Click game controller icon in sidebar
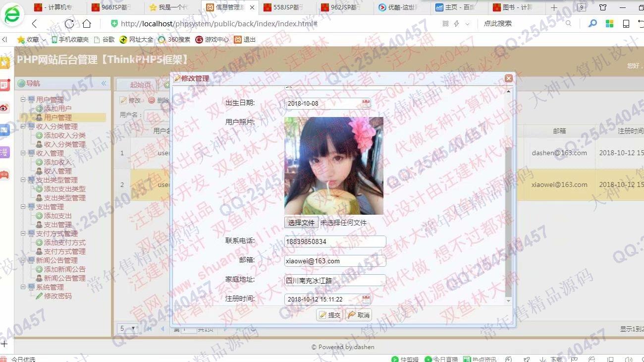 pyautogui.click(x=4, y=175)
